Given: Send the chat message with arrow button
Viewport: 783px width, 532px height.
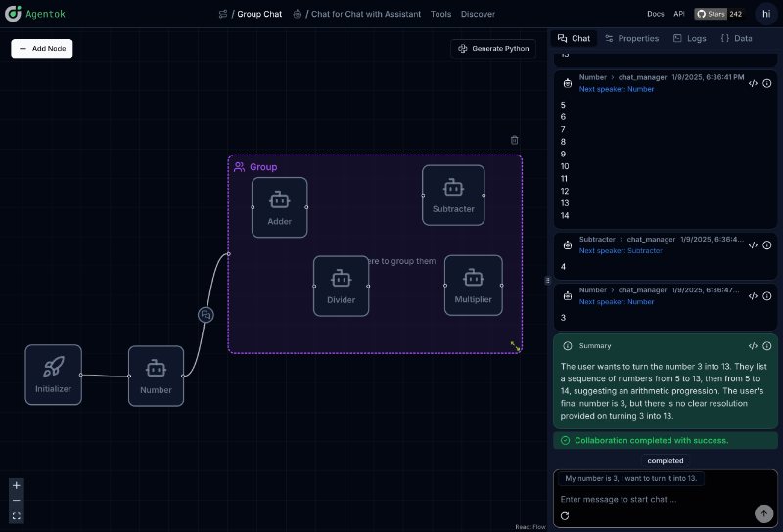Looking at the screenshot, I should click(763, 513).
